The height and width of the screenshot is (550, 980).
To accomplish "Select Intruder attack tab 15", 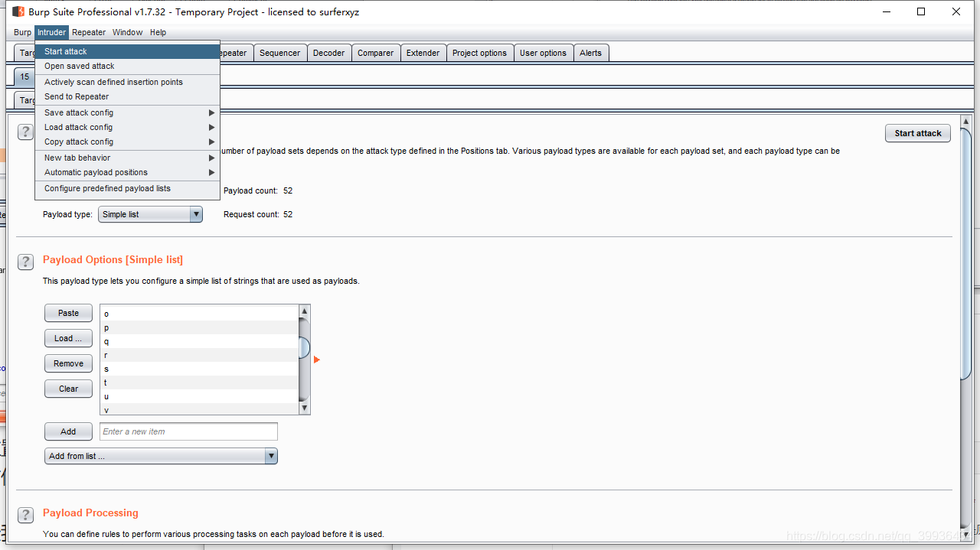I will coord(24,76).
